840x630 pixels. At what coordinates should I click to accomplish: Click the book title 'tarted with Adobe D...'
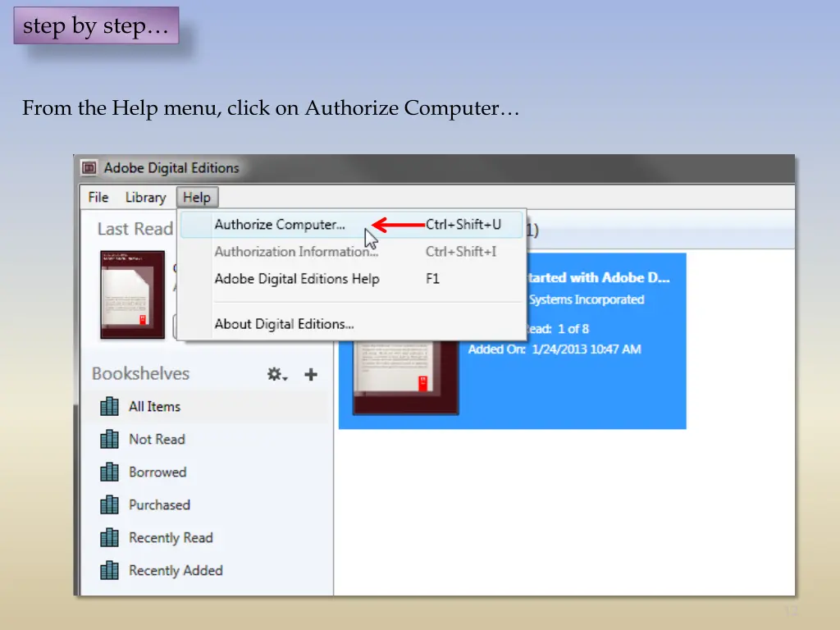(x=598, y=277)
